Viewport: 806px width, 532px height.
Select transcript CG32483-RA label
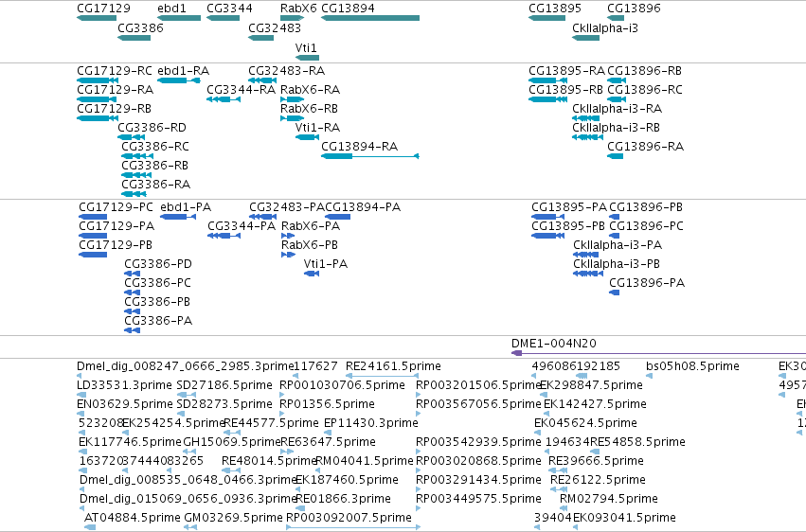286,71
